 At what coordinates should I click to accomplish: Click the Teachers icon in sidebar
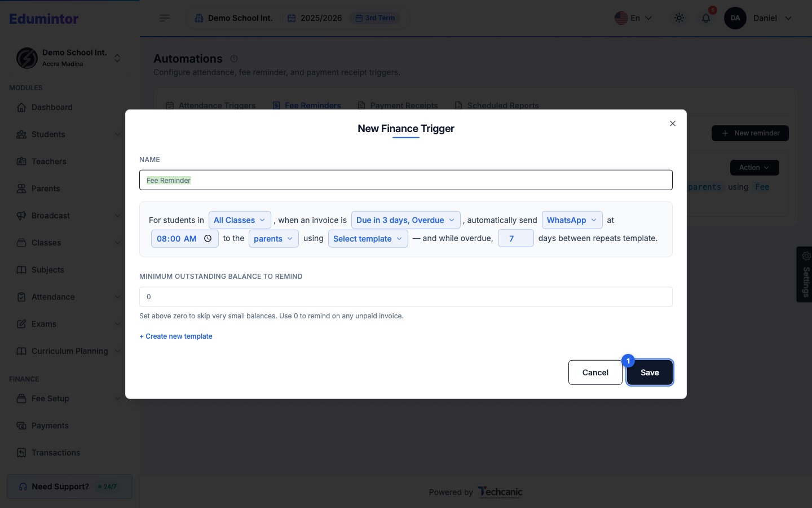pos(21,161)
